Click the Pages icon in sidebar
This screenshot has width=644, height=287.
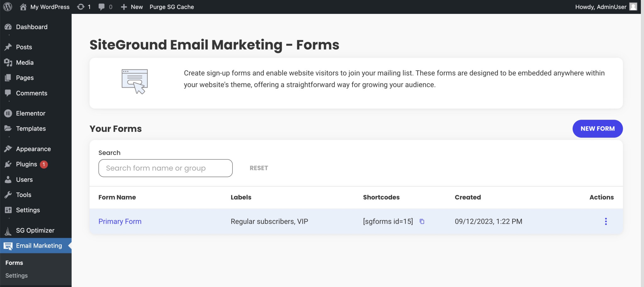coord(8,78)
